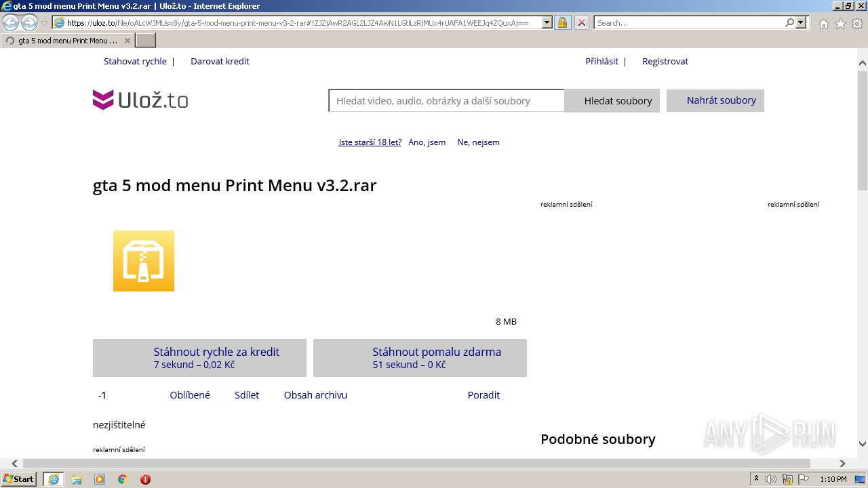Click the Stahovat rychle link

click(135, 61)
